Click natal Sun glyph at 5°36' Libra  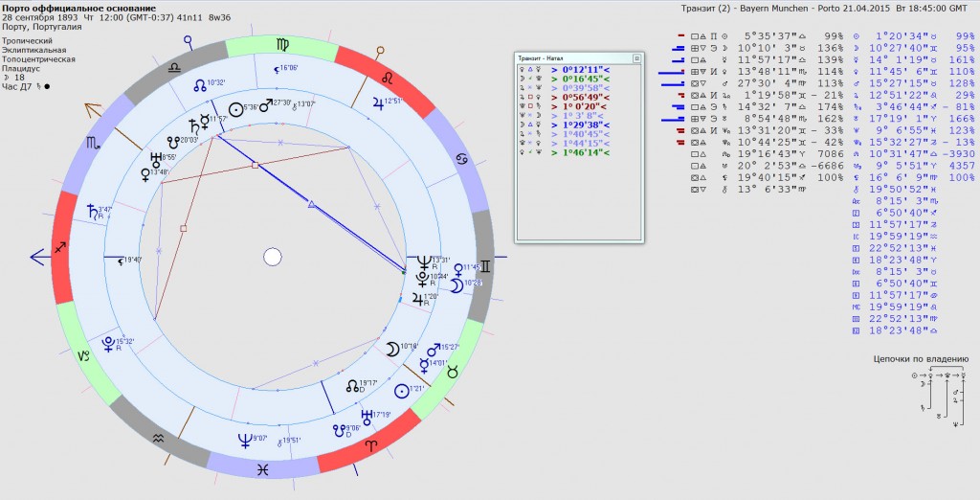[x=235, y=109]
